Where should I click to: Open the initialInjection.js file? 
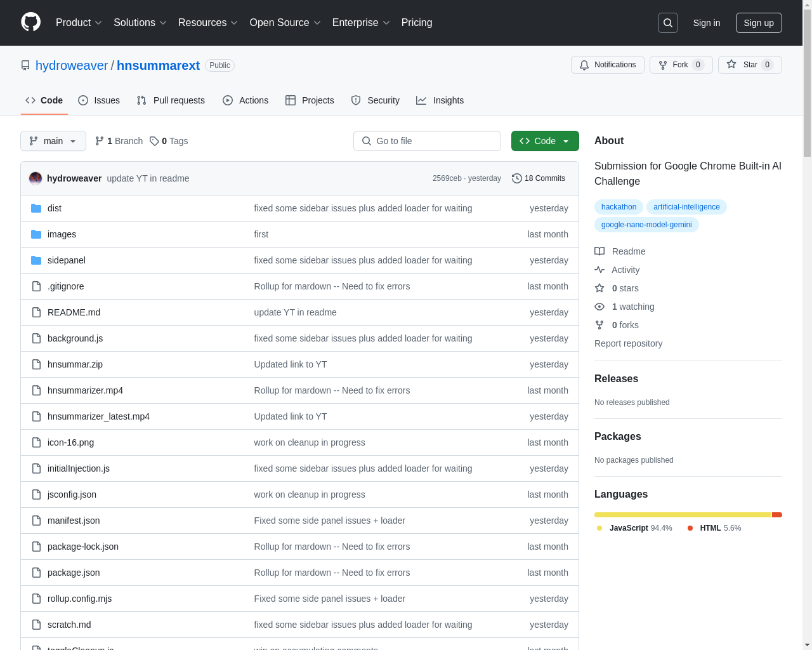coord(79,468)
